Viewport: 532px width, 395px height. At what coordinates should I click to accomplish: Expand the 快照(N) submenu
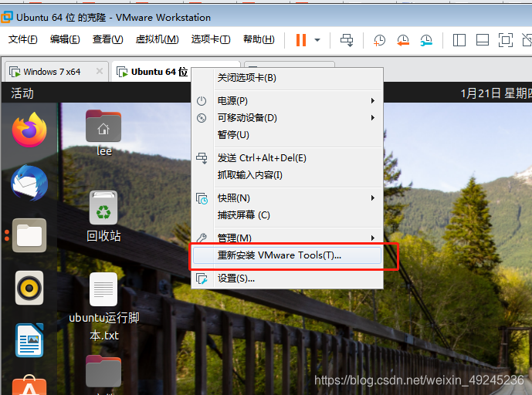(x=287, y=198)
